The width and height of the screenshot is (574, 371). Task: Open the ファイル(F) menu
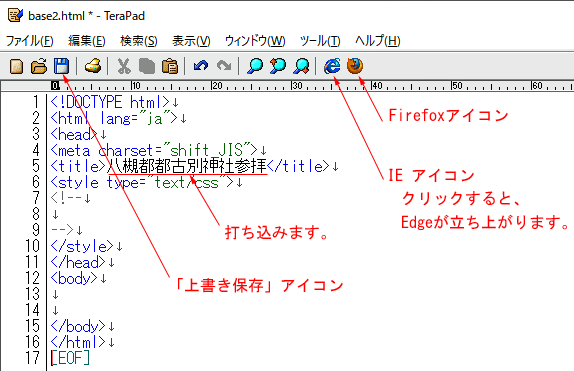tap(30, 41)
